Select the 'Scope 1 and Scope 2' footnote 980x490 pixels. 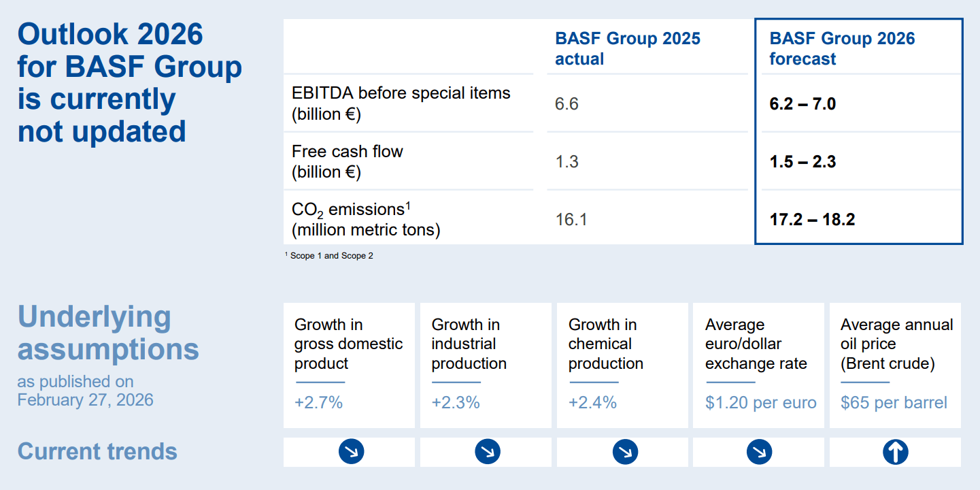coord(329,256)
